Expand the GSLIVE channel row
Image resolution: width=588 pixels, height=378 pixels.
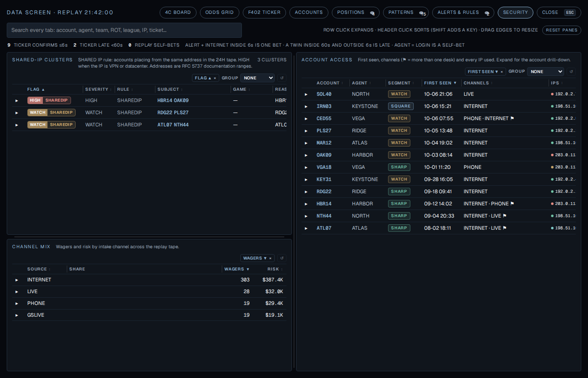(x=17, y=315)
